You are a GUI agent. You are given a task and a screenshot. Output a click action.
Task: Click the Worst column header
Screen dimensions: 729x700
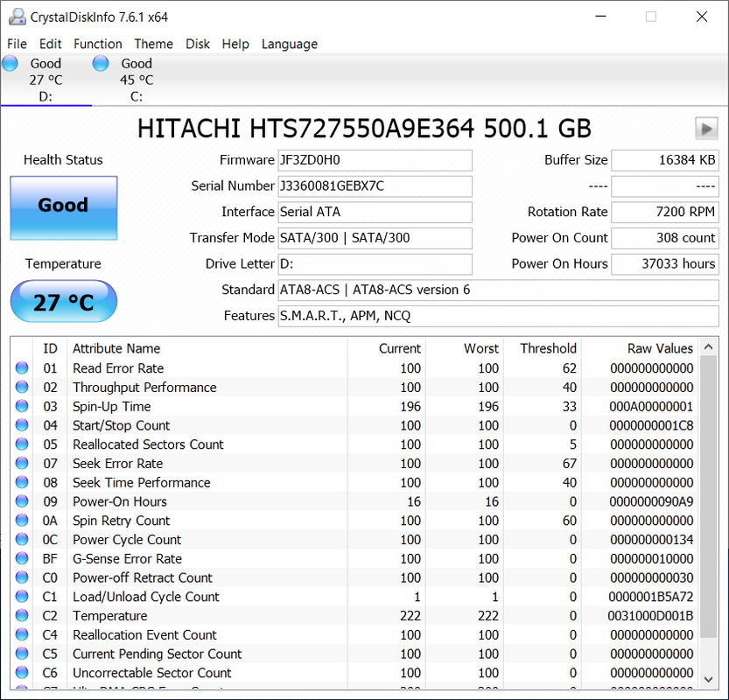(465, 348)
